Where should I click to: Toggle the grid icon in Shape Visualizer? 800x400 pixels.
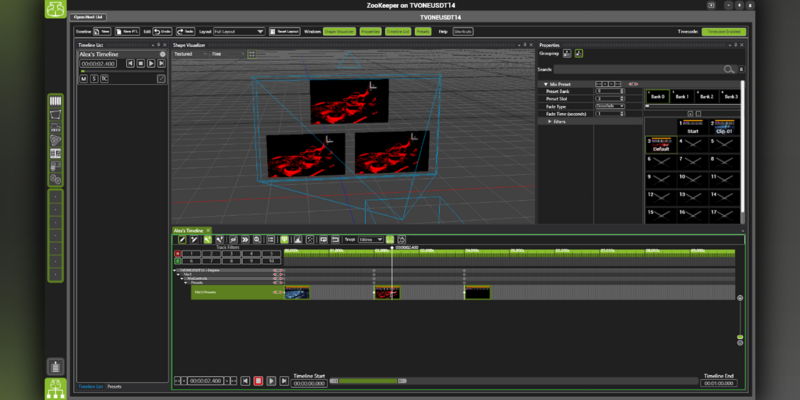(252, 54)
